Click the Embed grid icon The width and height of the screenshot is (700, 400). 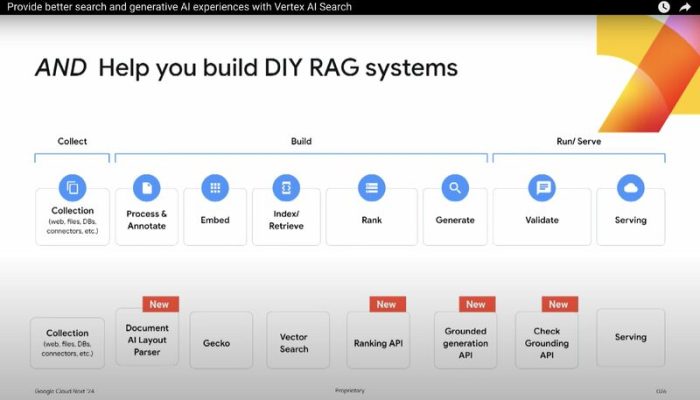pyautogui.click(x=215, y=188)
